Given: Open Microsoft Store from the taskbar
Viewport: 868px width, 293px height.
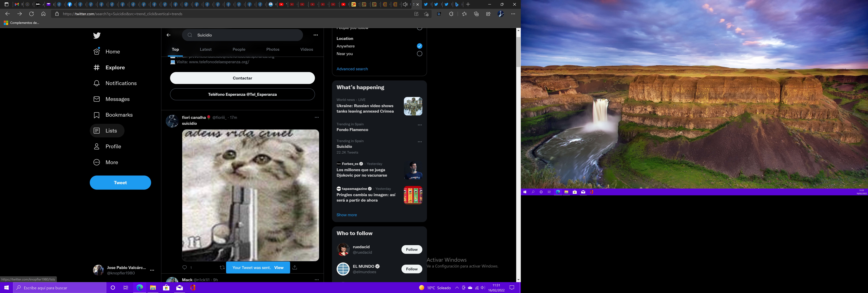Looking at the screenshot, I should click(x=166, y=288).
